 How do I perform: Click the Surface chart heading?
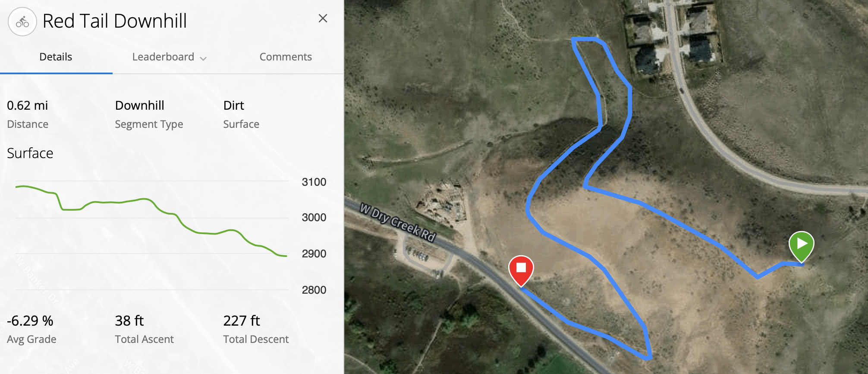pos(30,153)
